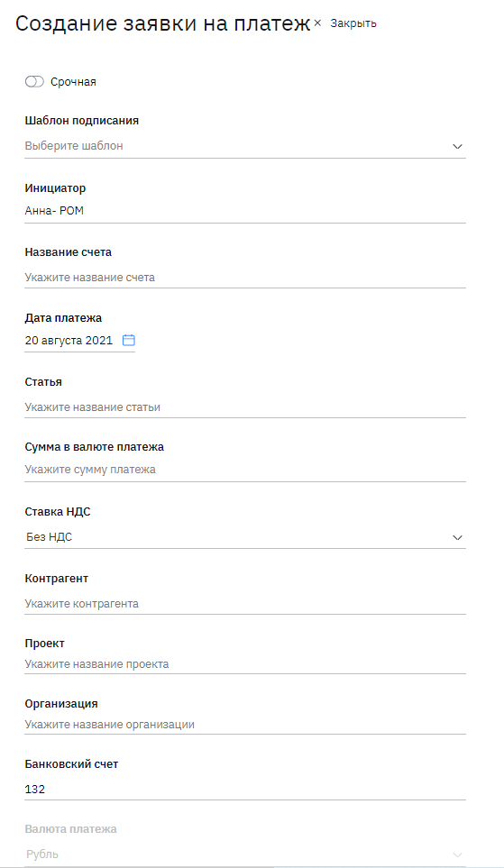
Task: Click the Укажите название организации field
Action: tap(245, 724)
